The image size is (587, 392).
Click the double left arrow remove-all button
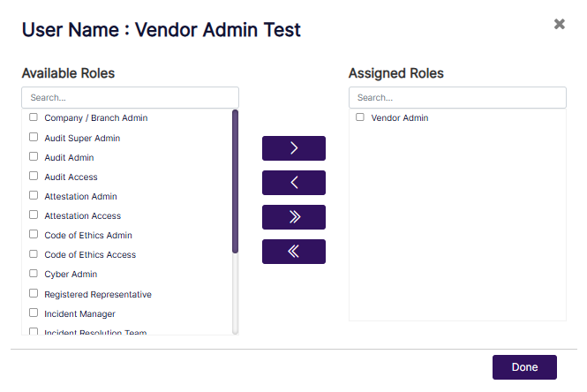[x=294, y=252]
